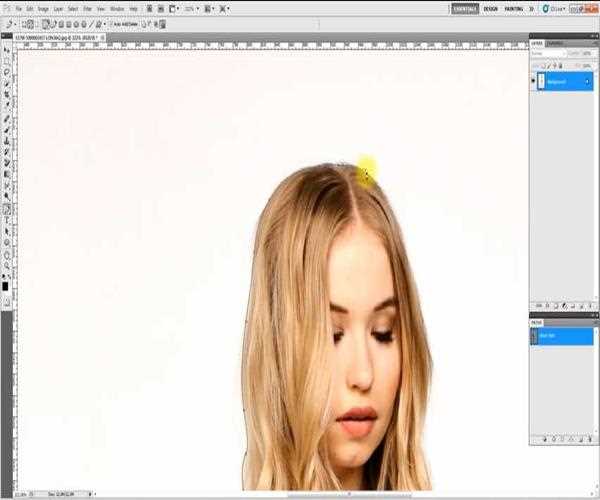
Task: Choose Line shape in options bar
Action: point(91,24)
